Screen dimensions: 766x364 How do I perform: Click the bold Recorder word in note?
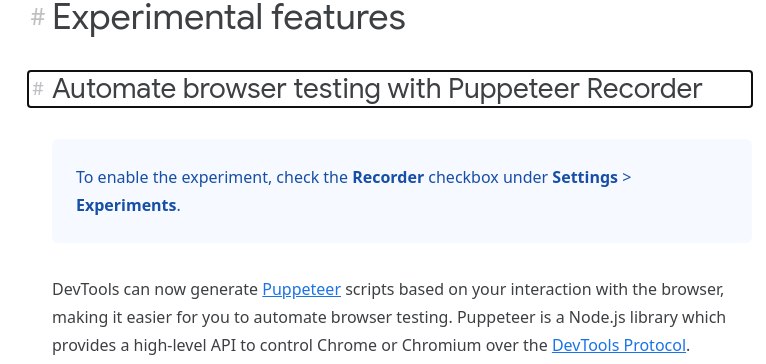[x=388, y=177]
